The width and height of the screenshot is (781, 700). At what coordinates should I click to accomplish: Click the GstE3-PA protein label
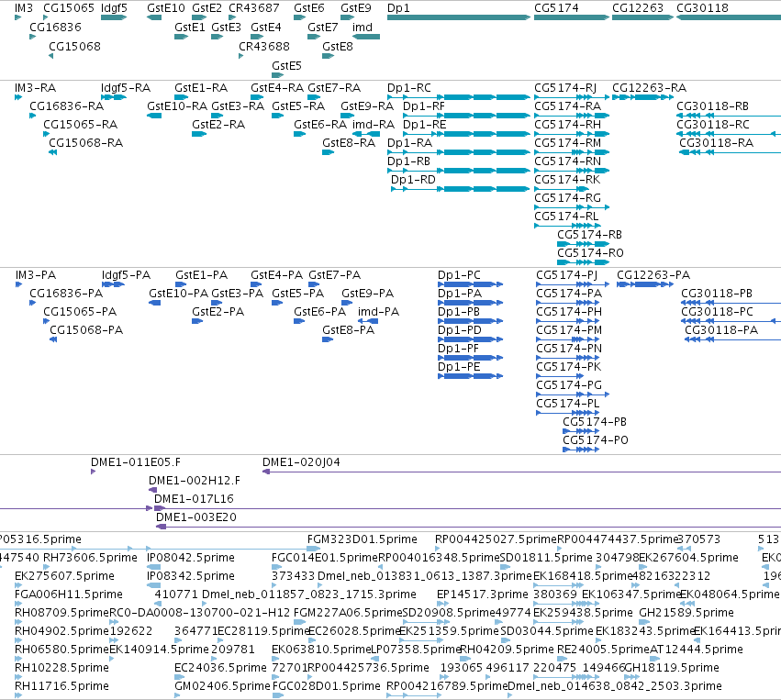click(238, 294)
